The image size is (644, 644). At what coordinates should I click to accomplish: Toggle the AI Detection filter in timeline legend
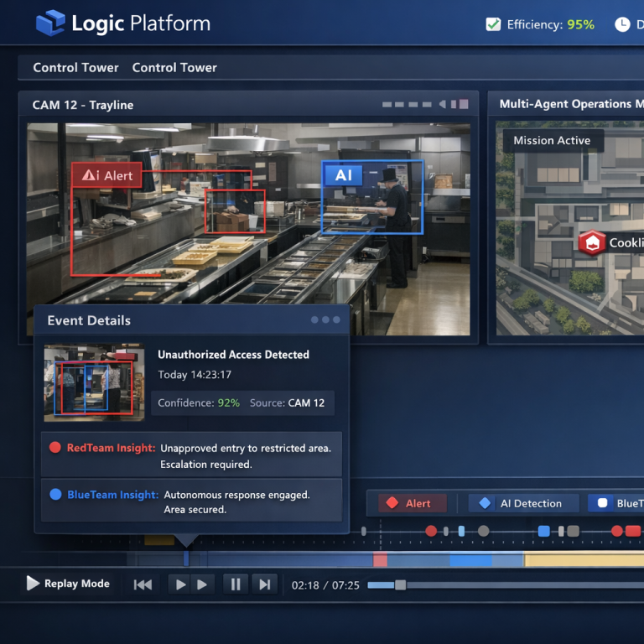[522, 503]
